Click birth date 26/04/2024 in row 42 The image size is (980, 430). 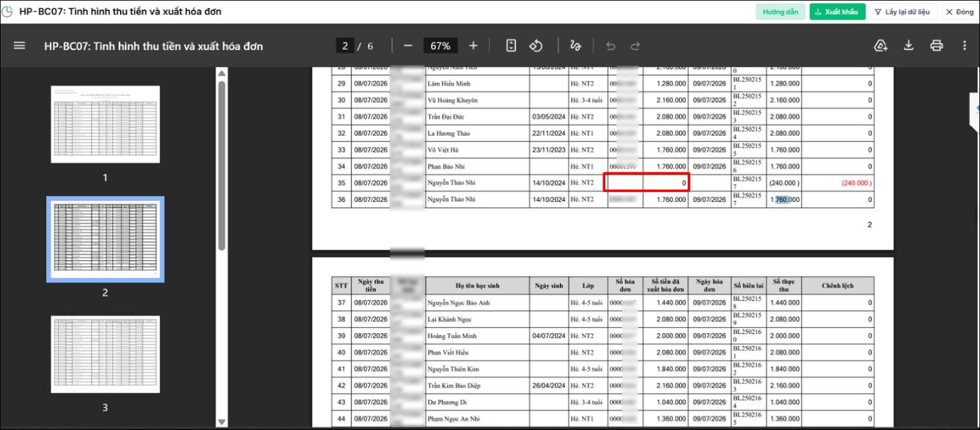point(549,385)
